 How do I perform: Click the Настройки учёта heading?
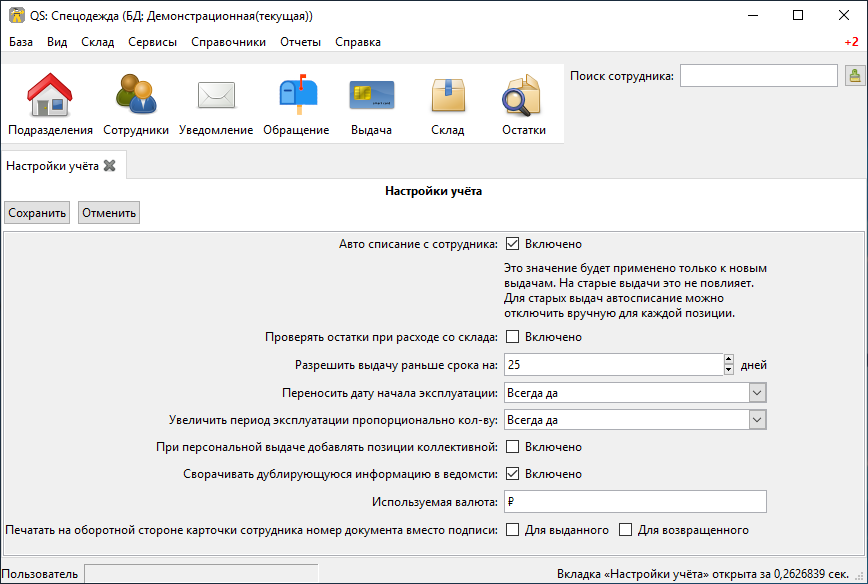coord(433,191)
